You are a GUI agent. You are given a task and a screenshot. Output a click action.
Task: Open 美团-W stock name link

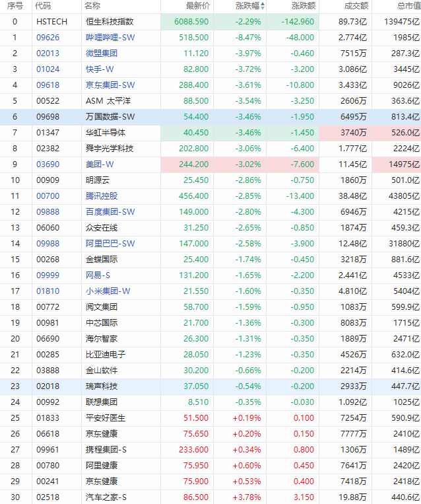point(100,164)
